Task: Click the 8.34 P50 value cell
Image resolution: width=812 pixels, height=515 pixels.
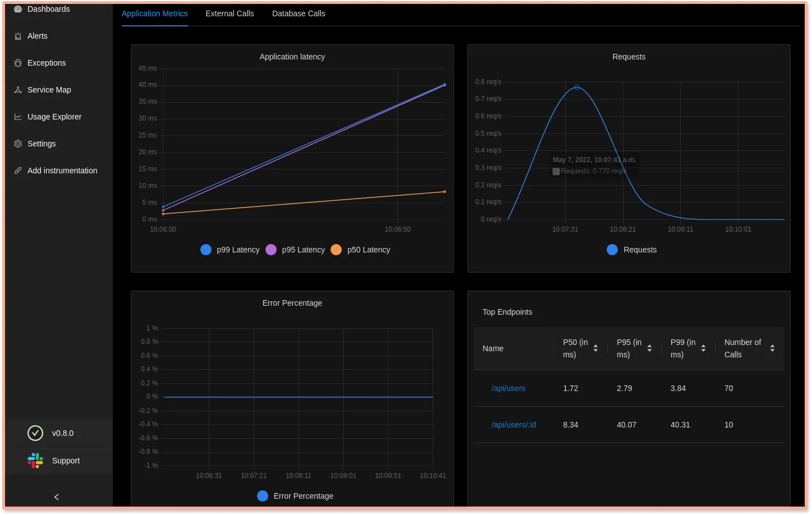Action: 571,425
